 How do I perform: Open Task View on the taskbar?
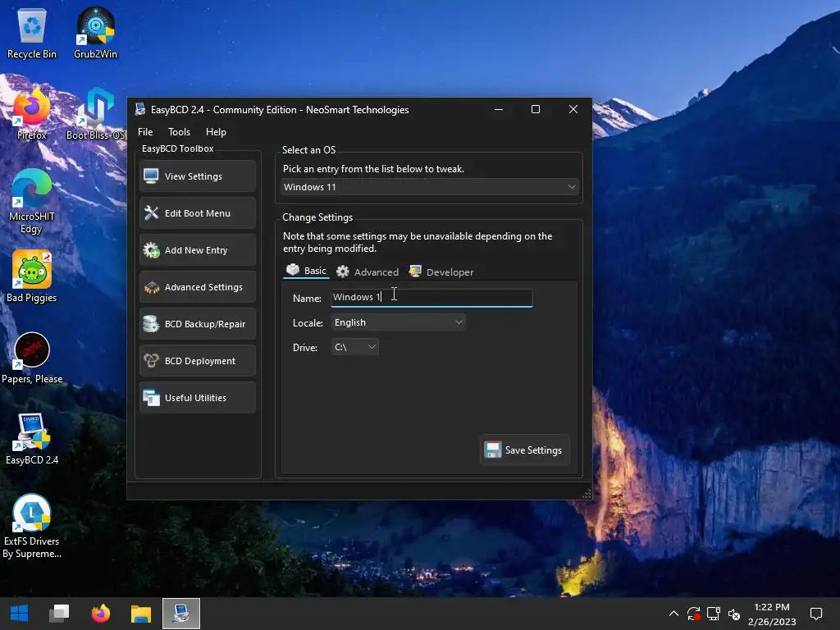(x=59, y=614)
